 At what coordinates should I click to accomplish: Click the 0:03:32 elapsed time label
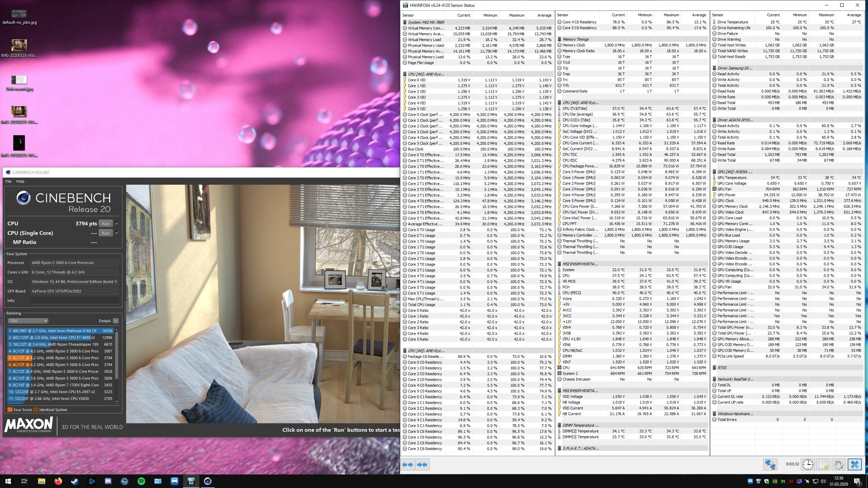point(792,464)
